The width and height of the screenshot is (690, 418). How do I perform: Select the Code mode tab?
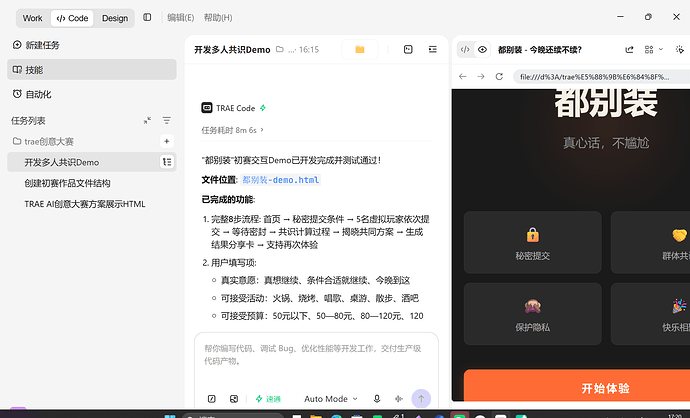72,18
